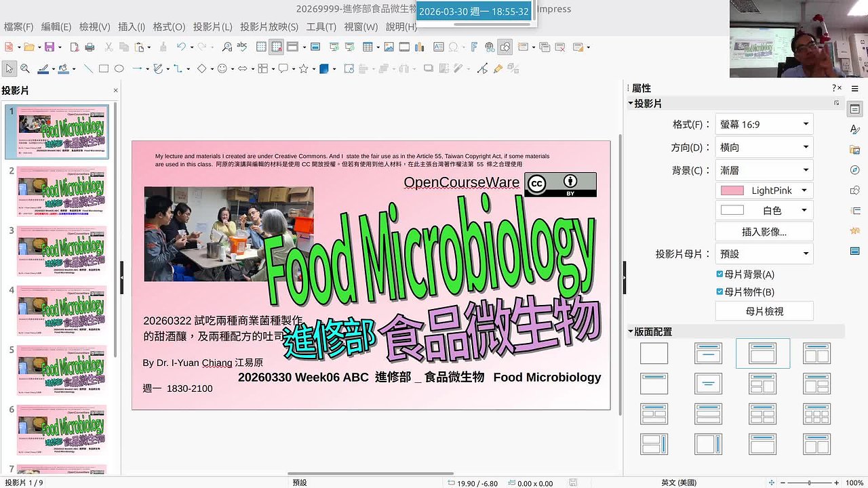868x488 pixels.
Task: Open the 檔案(F) menu
Action: 18,27
